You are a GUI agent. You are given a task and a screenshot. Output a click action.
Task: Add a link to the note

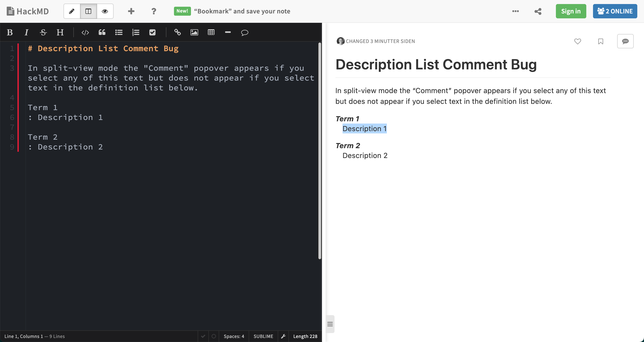pos(178,32)
